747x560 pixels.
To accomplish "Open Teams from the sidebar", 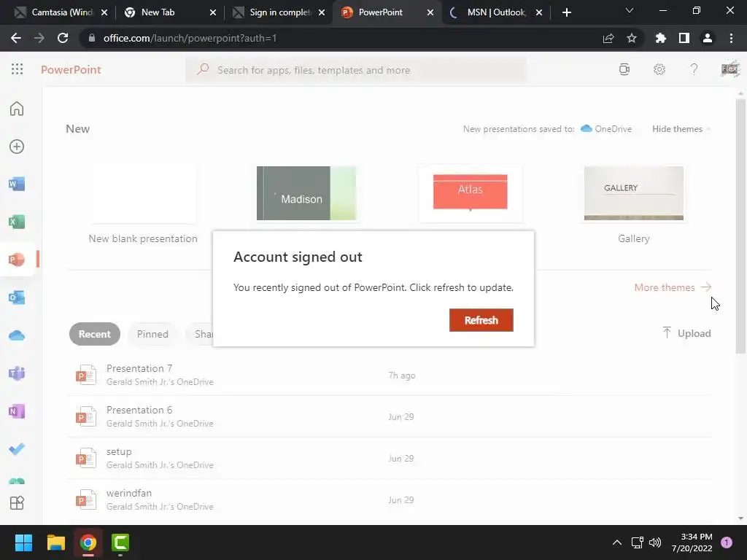I will click(x=17, y=373).
